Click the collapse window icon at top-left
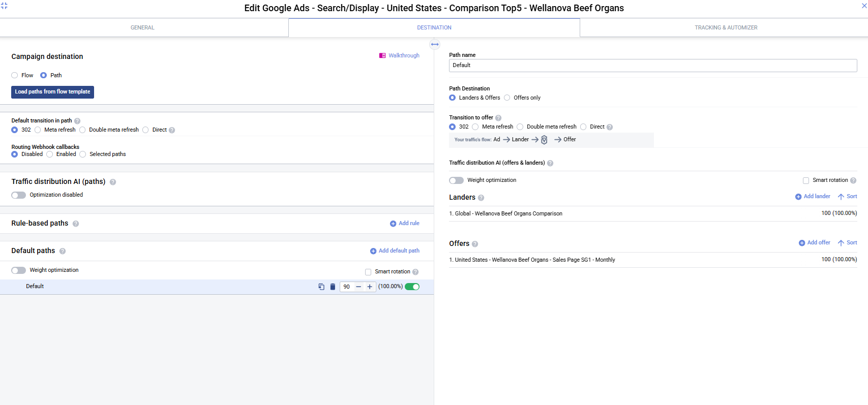The height and width of the screenshot is (405, 868). click(x=4, y=6)
